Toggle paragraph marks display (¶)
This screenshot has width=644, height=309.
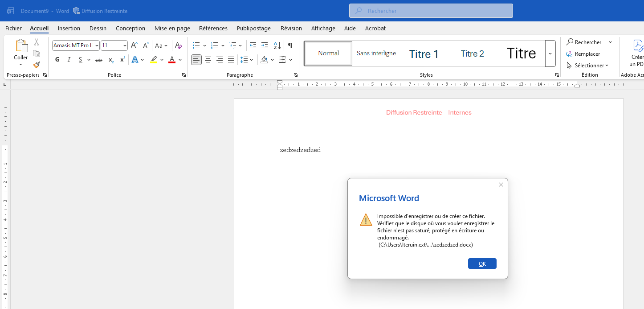click(x=290, y=45)
